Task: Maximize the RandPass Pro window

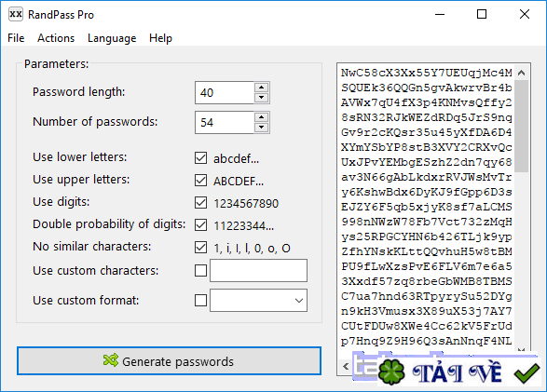Action: (x=482, y=14)
